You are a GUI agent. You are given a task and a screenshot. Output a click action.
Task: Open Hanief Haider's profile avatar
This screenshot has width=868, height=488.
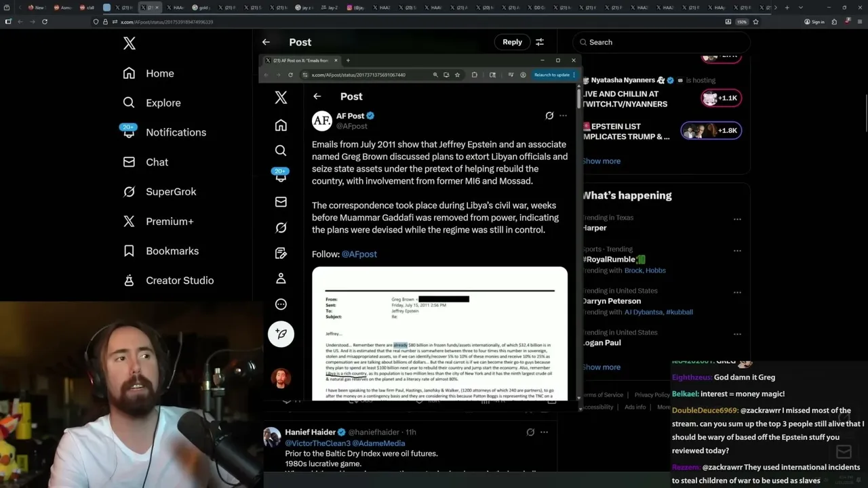(x=272, y=437)
